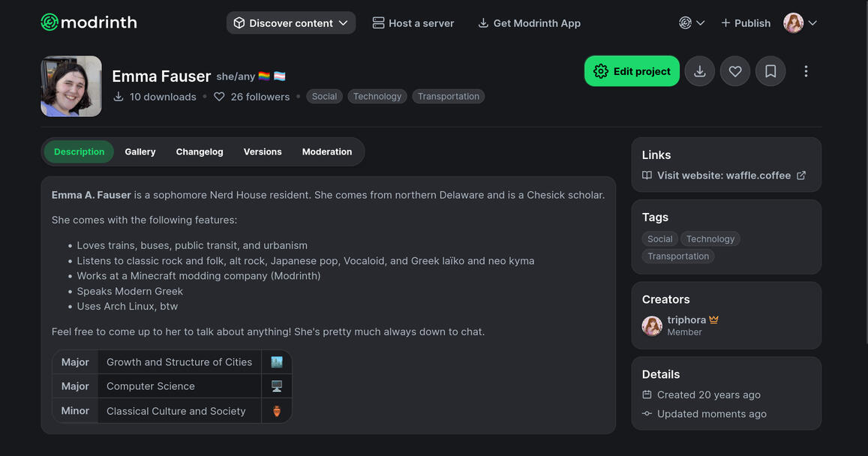
Task: Click Transportation tag in Tags panel
Action: click(678, 256)
